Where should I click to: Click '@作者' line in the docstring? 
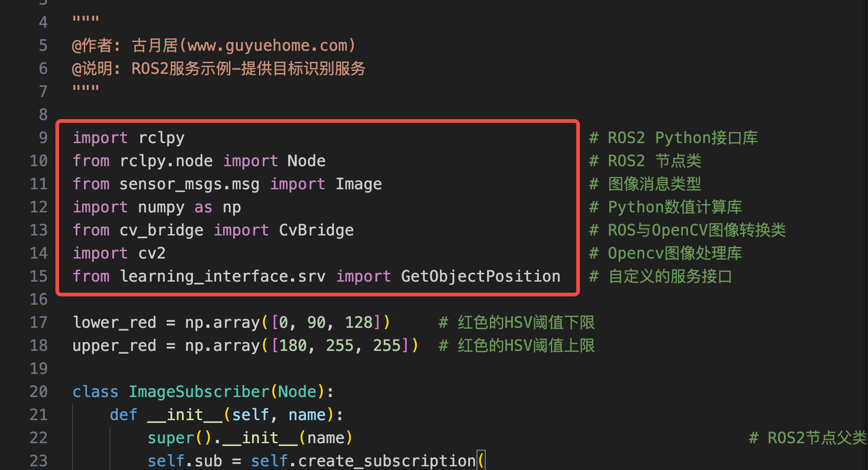214,46
